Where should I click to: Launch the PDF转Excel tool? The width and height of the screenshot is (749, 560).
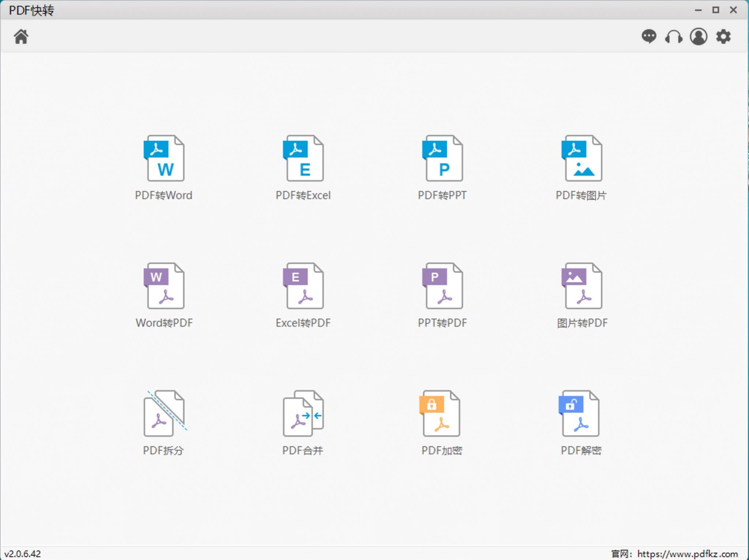click(303, 159)
